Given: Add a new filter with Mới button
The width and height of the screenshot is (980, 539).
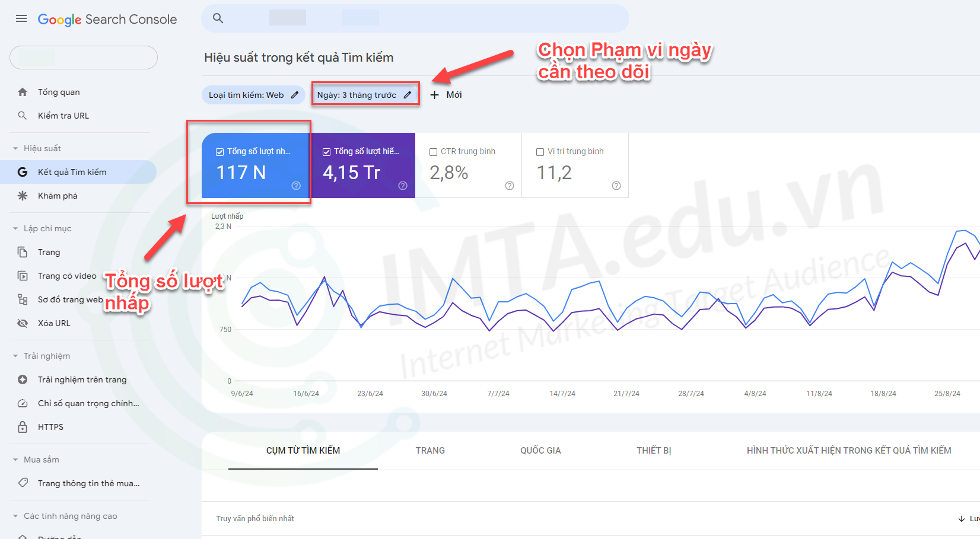Looking at the screenshot, I should [446, 95].
